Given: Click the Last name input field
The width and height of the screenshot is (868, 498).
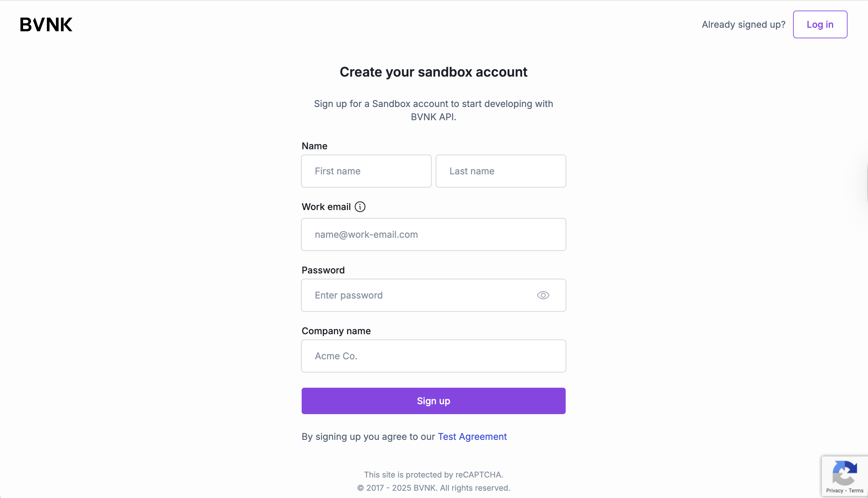Looking at the screenshot, I should [501, 171].
